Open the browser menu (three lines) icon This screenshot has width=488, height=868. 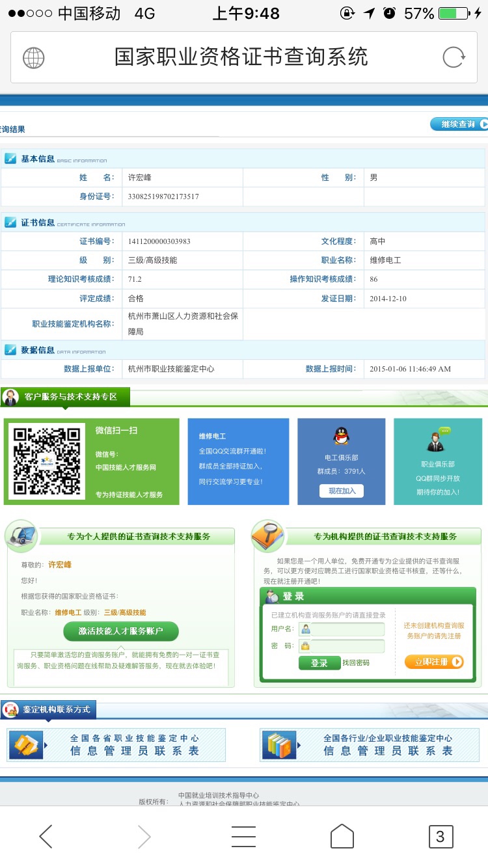coord(243,836)
